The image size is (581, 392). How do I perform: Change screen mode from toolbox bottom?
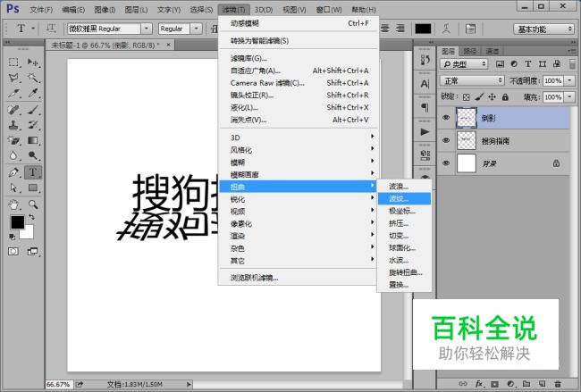(x=33, y=252)
